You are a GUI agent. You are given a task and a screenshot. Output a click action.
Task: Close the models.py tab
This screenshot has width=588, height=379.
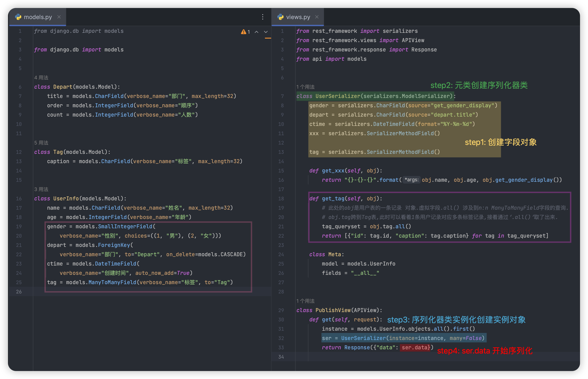click(x=59, y=17)
